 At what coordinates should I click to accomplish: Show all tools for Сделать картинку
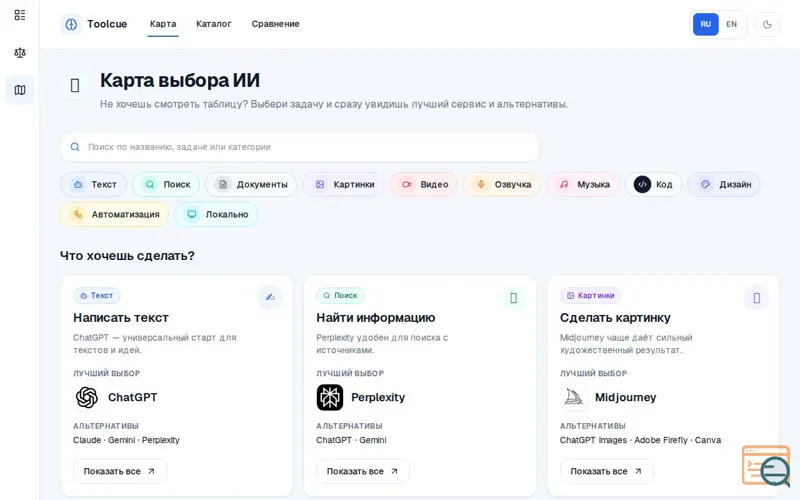coord(606,471)
